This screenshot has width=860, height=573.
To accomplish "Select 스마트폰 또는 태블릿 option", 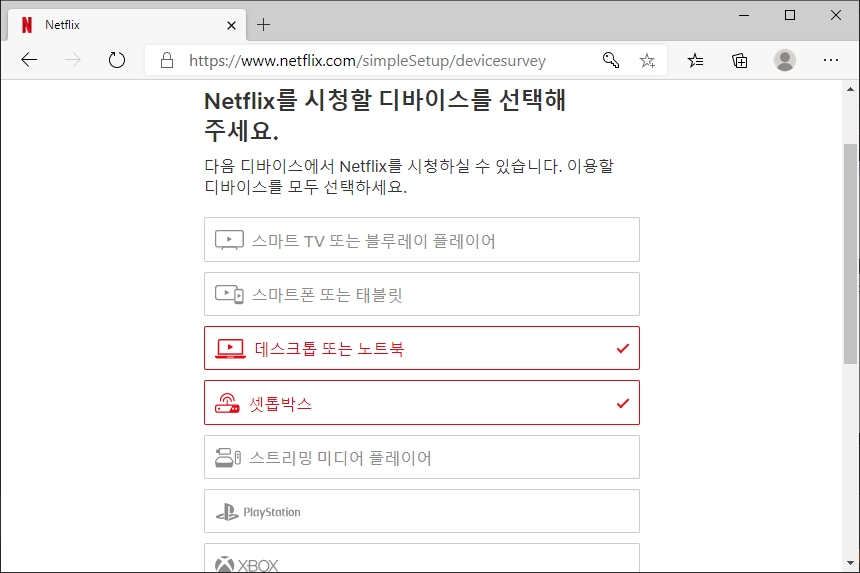I will (x=422, y=294).
